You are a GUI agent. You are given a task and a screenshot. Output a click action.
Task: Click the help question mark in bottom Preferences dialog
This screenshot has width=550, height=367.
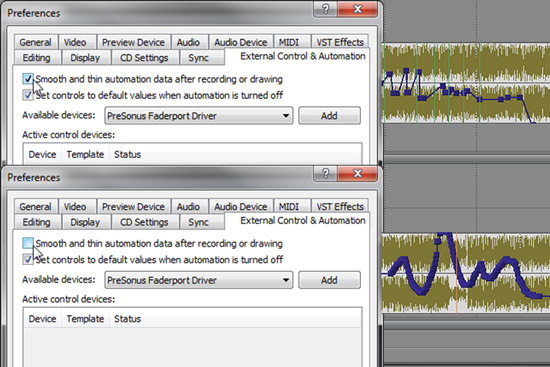coord(325,173)
